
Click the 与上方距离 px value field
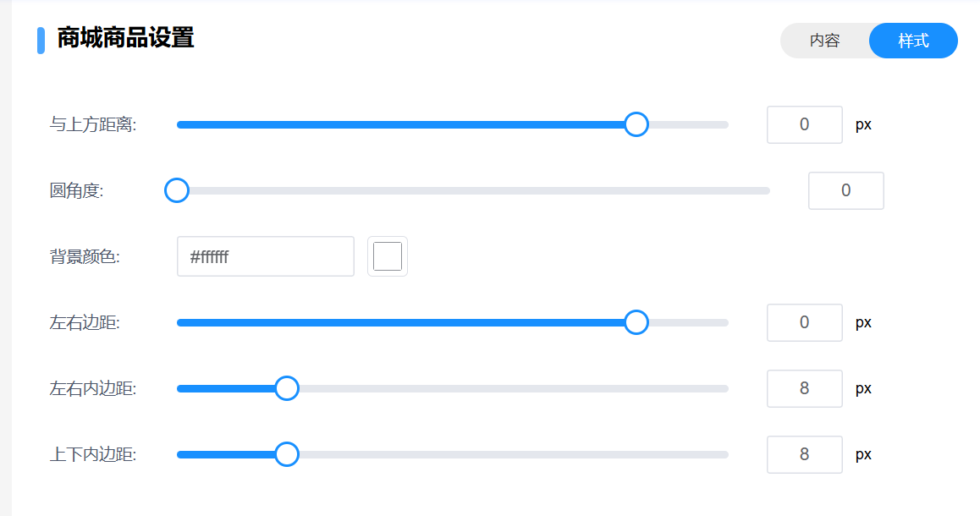pyautogui.click(x=804, y=124)
